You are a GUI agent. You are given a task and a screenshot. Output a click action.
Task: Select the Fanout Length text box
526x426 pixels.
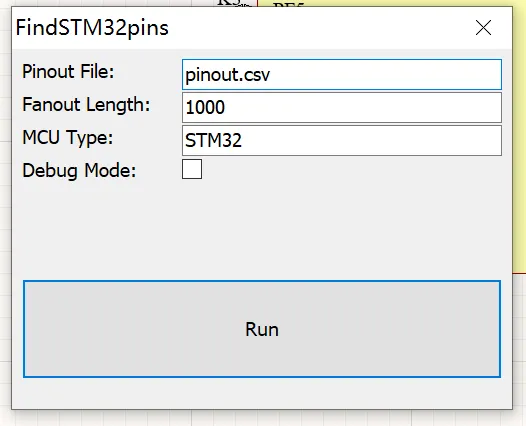(342, 108)
